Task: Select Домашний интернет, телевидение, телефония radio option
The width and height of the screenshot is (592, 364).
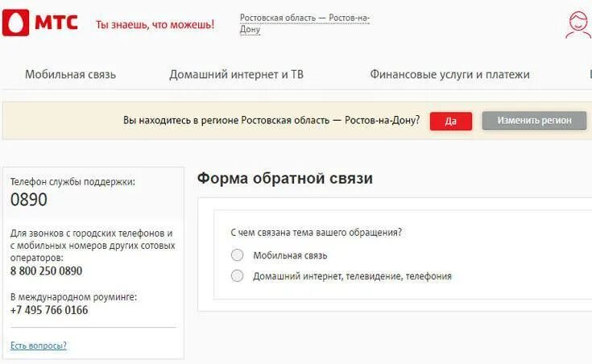Action: pos(237,276)
